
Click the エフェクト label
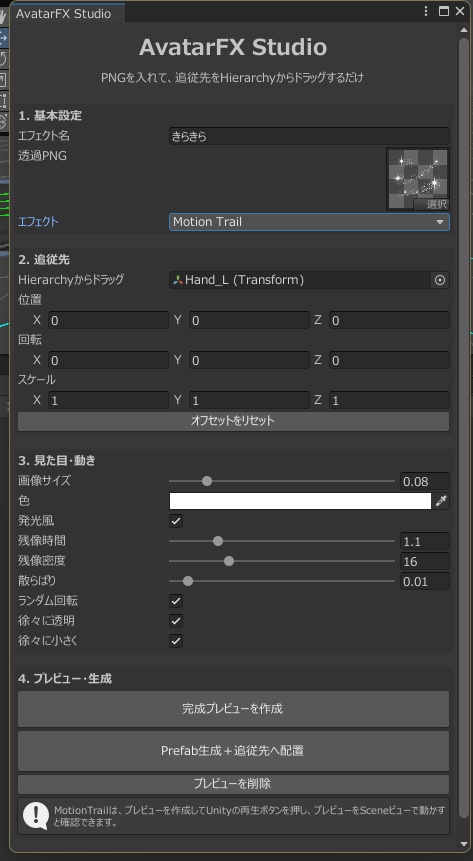[x=38, y=222]
